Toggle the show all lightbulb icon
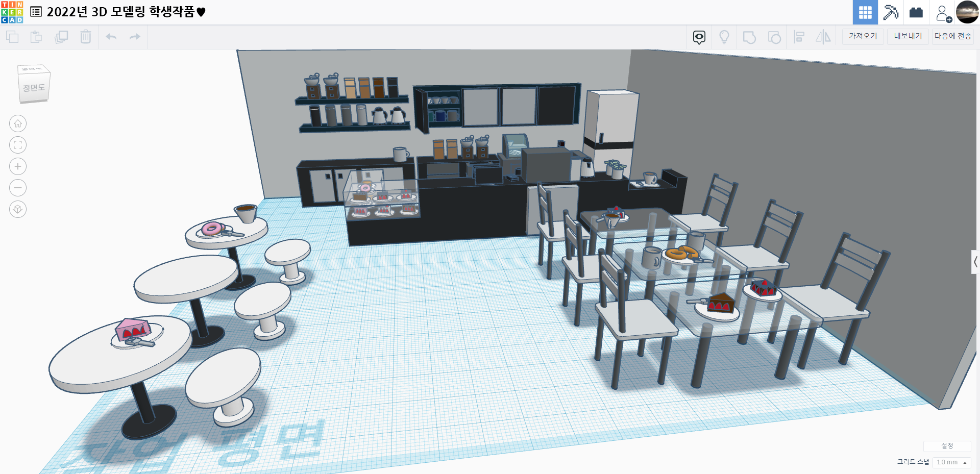Viewport: 980px width, 474px height. click(724, 37)
